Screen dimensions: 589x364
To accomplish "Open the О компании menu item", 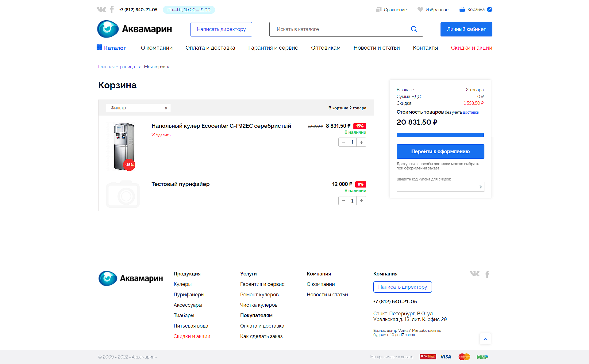I will coord(157,48).
